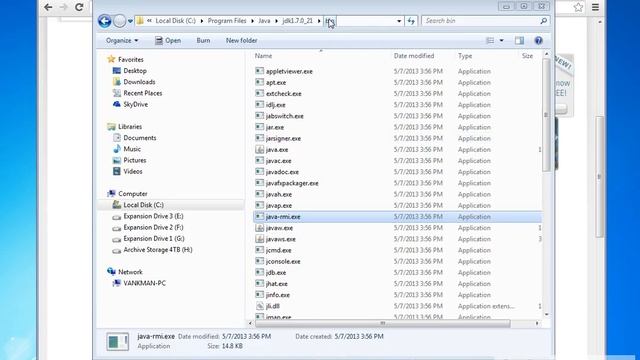Select the jconsole.exe file icon
Screen dimensions: 640x360
[259, 261]
